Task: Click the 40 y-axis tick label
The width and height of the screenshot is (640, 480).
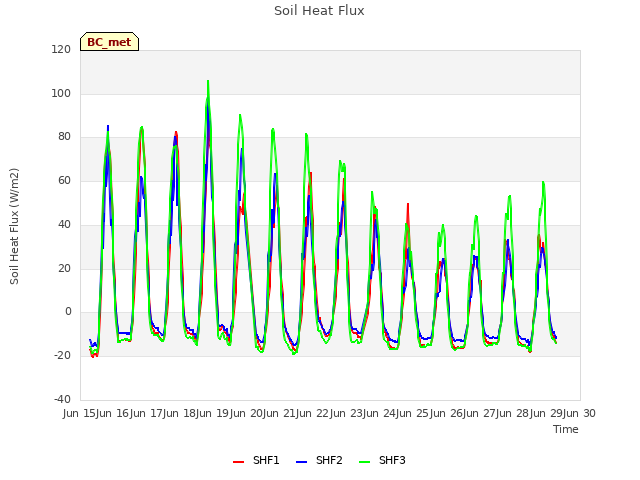Action: point(64,224)
